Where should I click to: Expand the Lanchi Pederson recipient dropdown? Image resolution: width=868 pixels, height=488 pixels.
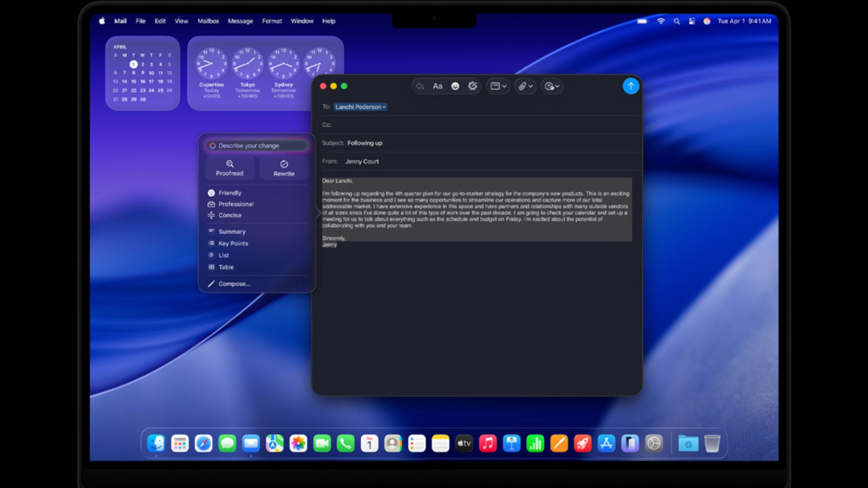(x=384, y=107)
